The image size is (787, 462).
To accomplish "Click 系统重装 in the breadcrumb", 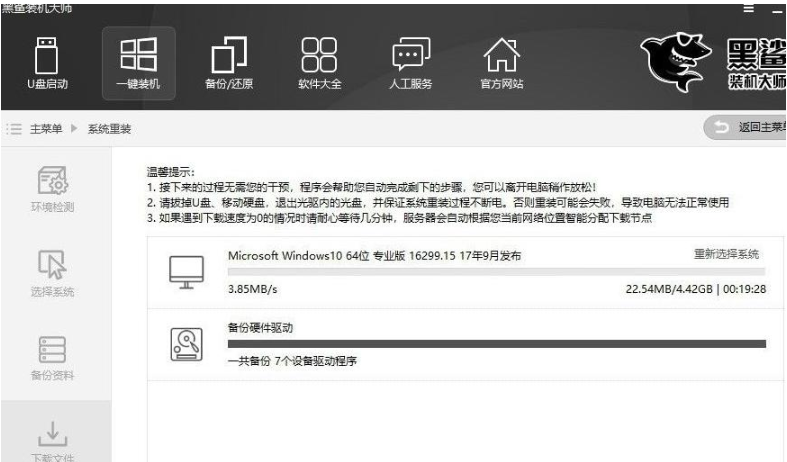I will coord(110,128).
